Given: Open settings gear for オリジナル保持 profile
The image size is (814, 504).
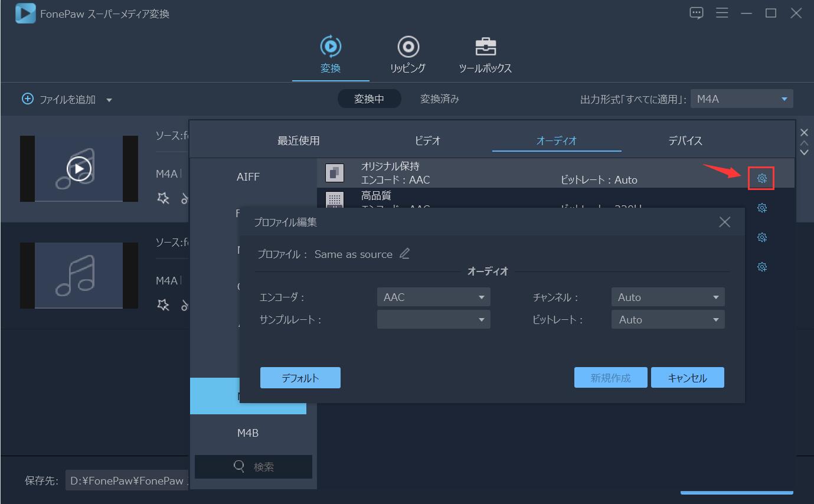Looking at the screenshot, I should 761,178.
